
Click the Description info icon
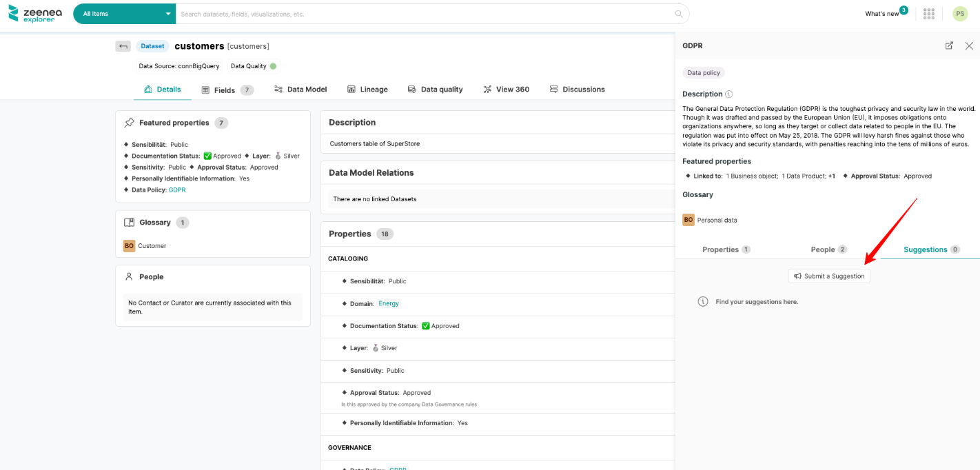[x=729, y=94]
